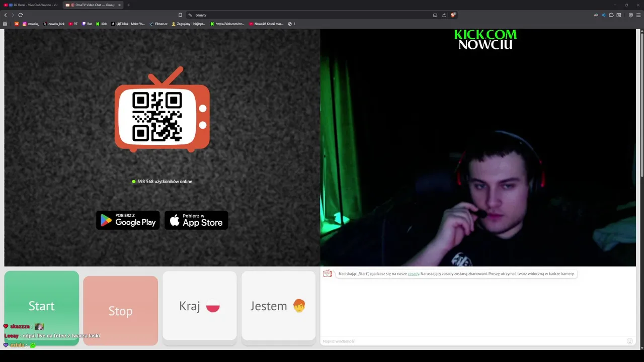Open the YT bookmark

(73, 24)
